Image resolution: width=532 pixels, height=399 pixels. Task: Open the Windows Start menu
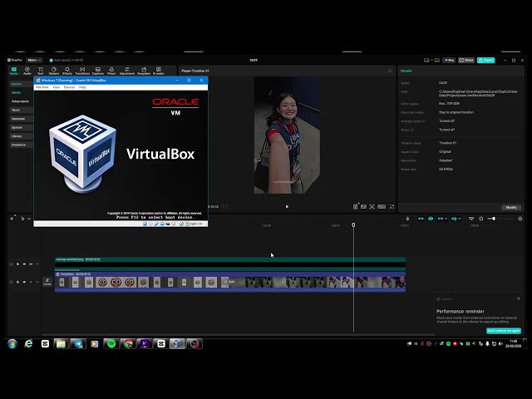(x=12, y=343)
